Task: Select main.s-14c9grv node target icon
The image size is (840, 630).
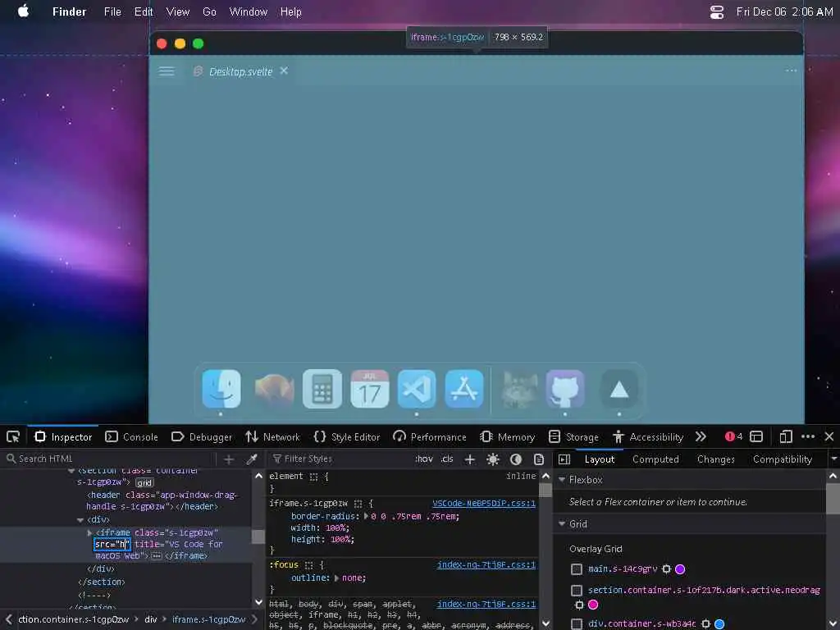Action: pyautogui.click(x=666, y=569)
